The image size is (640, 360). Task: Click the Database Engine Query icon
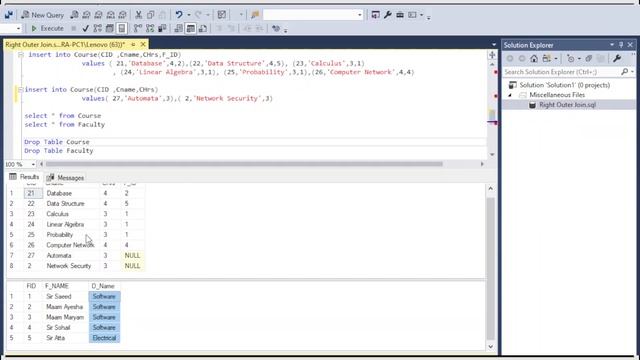click(74, 15)
